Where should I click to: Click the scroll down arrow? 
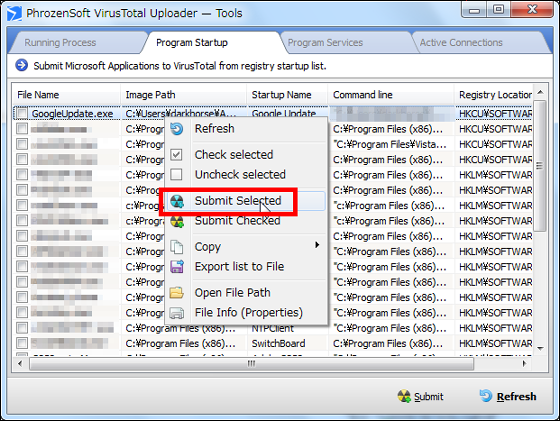click(540, 349)
